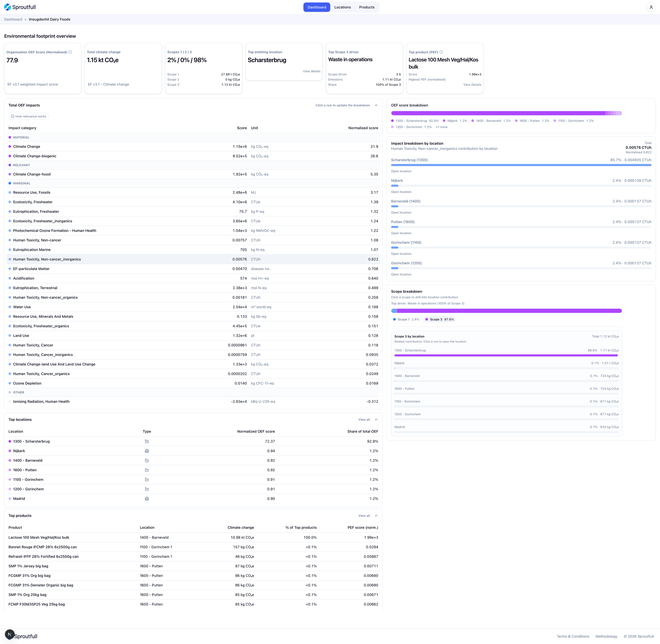
Task: Select the Climate Change-fossil impact row
Action: [x=194, y=174]
